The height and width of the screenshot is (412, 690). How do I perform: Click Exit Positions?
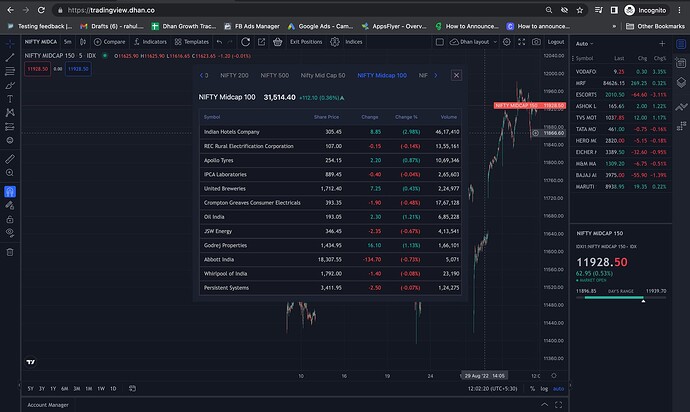(306, 42)
